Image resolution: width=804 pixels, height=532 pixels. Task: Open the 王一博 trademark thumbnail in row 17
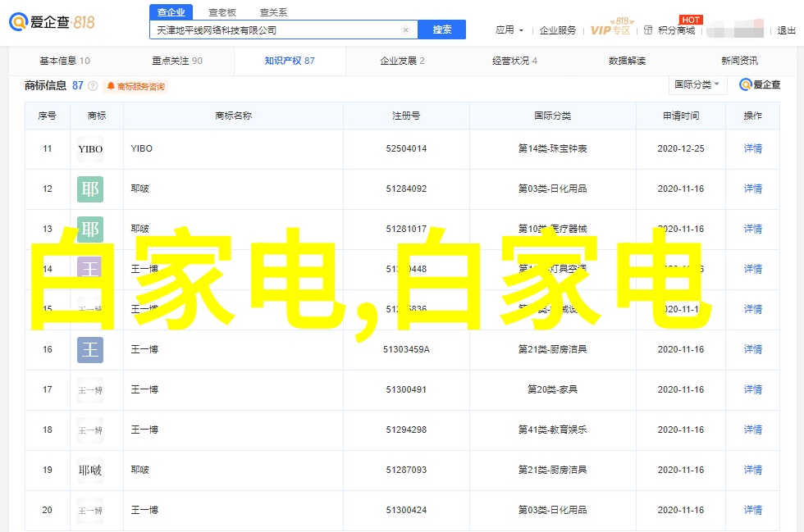90,390
